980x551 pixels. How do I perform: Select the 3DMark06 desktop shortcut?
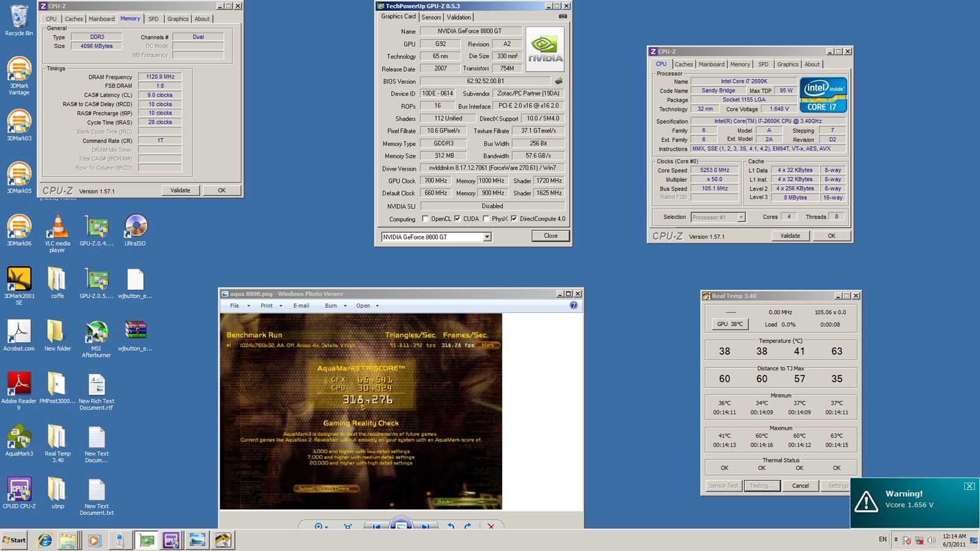click(19, 231)
